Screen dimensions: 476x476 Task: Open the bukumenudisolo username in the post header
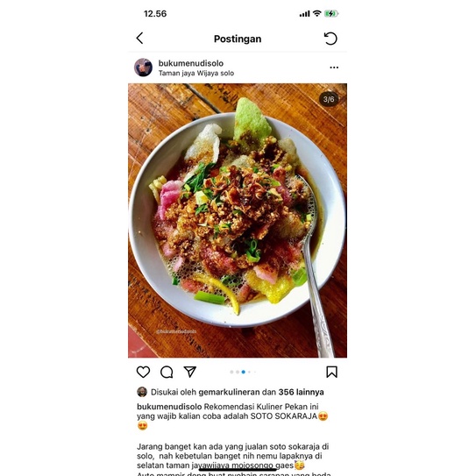point(190,63)
